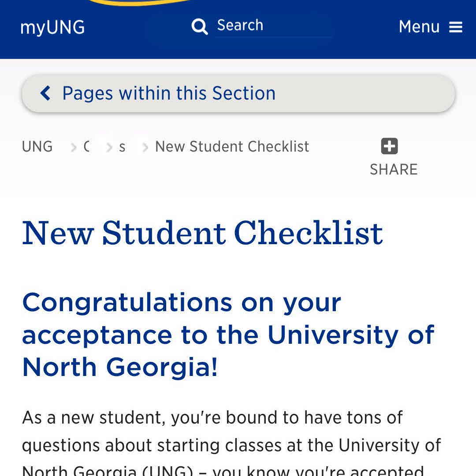Click the left chevron beside Pages within this Section
The width and height of the screenshot is (476, 476).
45,93
